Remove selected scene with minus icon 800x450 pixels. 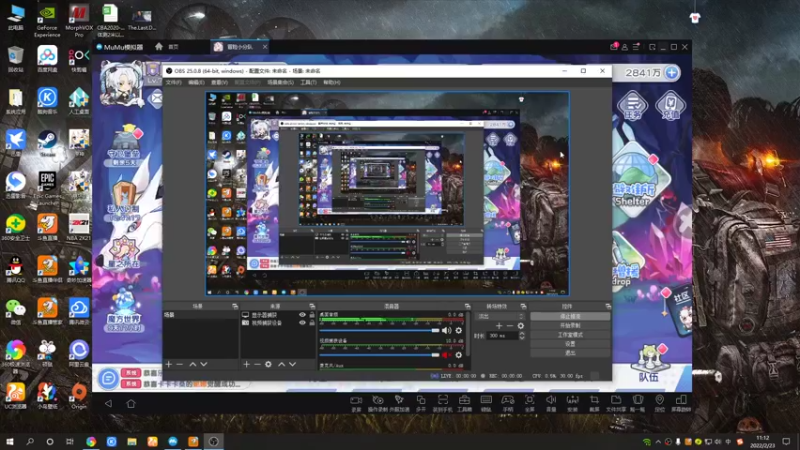(180, 364)
